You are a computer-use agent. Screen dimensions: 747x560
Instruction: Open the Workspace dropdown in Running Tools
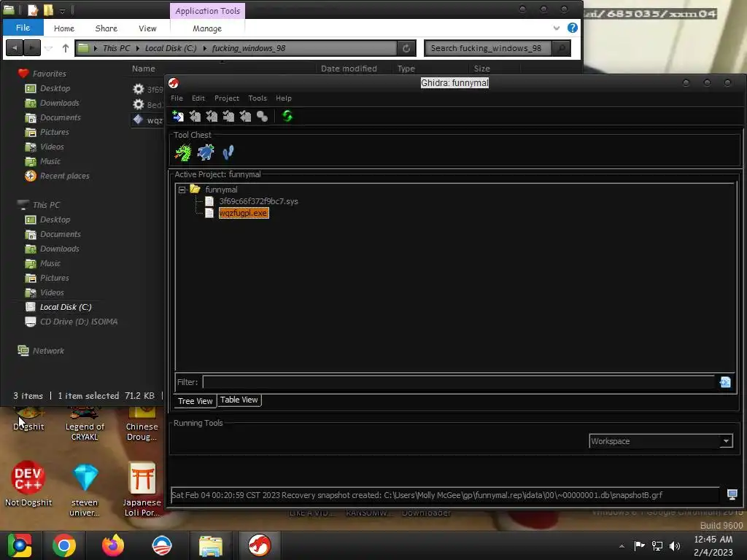[x=660, y=441]
